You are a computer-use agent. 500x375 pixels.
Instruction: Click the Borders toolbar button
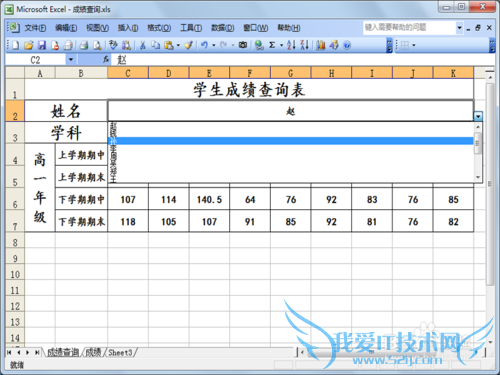point(405,45)
